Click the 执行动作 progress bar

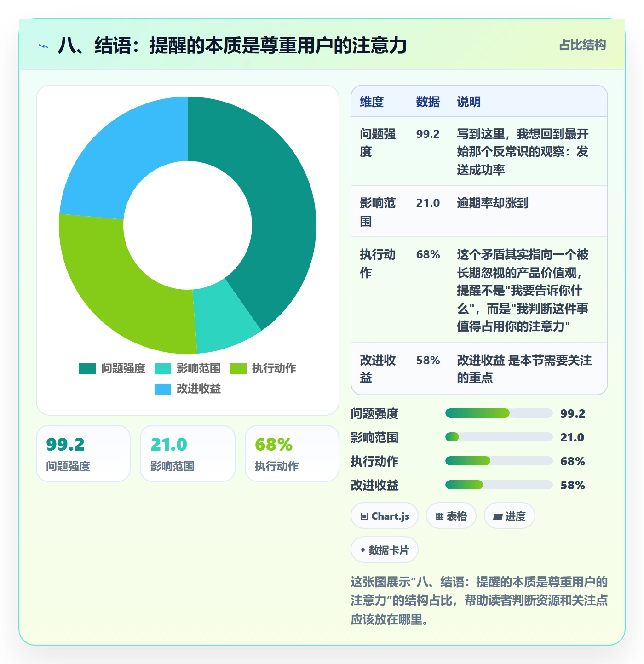pos(499,461)
